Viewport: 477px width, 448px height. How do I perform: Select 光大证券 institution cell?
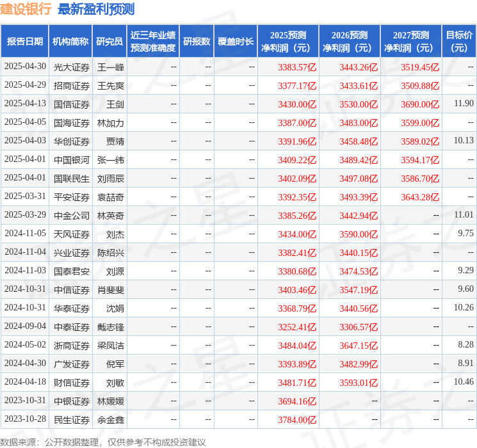(x=72, y=67)
